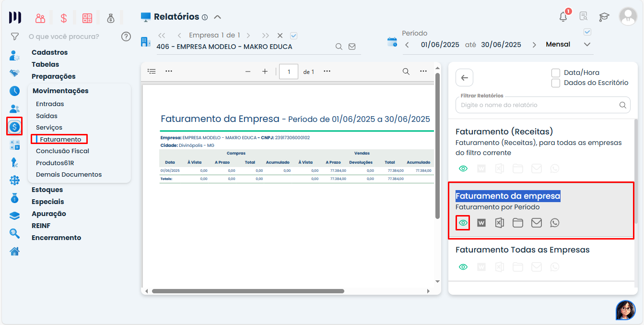The image size is (644, 325).
Task: Collapse the Relatórios header chevron
Action: (x=217, y=16)
